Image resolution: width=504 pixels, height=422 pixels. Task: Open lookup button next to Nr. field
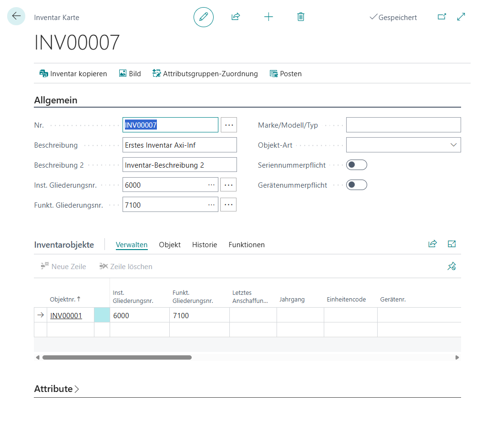228,125
